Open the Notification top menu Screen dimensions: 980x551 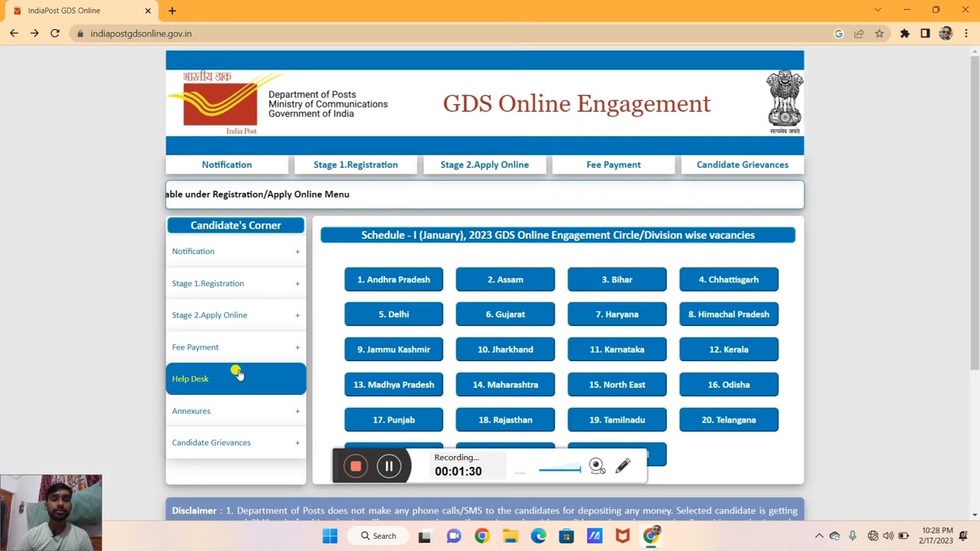pos(227,165)
